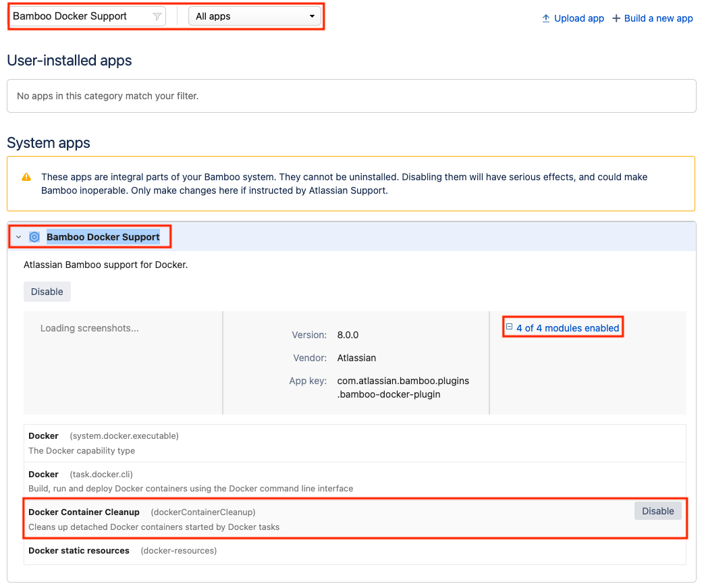The image size is (704, 588).
Task: Click the plus icon beside Build a new app
Action: point(616,18)
